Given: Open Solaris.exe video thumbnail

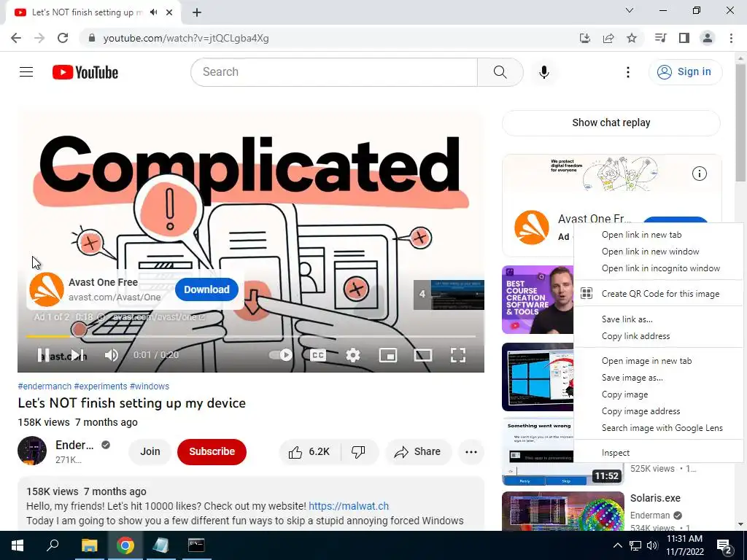Looking at the screenshot, I should pos(563,511).
